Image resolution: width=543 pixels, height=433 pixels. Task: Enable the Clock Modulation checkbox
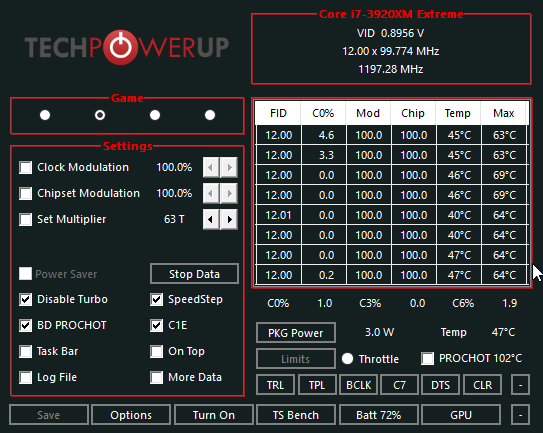[26, 167]
